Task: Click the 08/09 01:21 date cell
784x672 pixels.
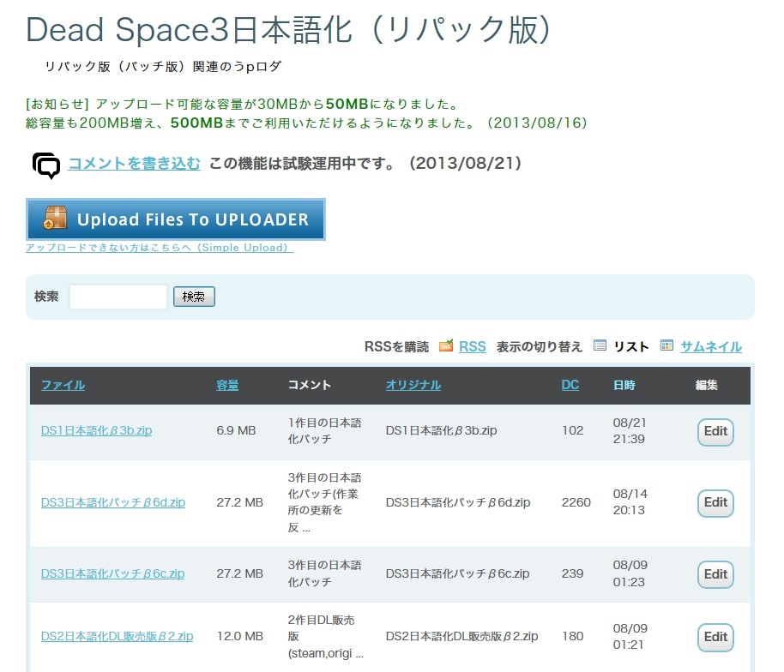Action: pyautogui.click(x=630, y=637)
